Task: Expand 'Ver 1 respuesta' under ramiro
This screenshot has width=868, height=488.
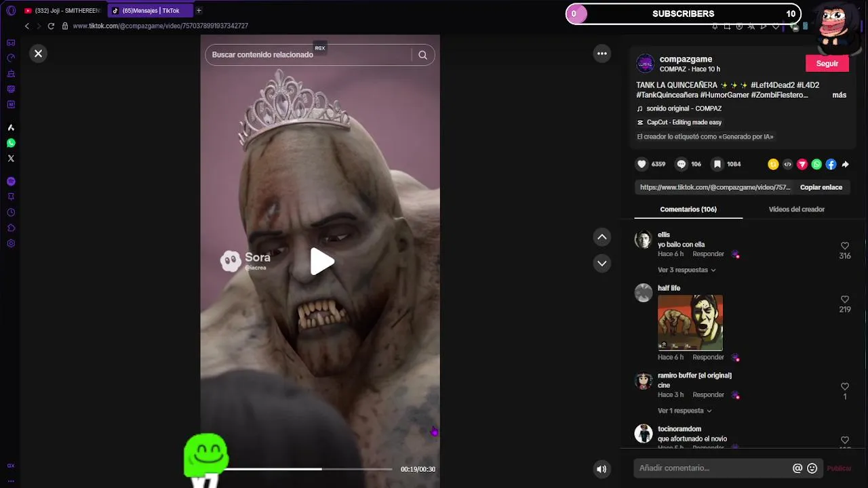Action: pos(684,411)
